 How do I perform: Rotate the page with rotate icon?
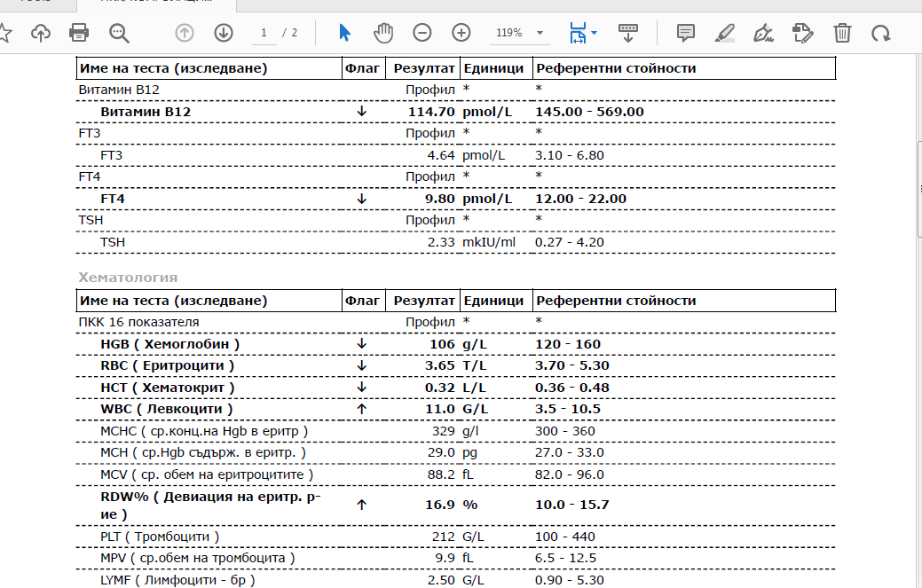[880, 33]
